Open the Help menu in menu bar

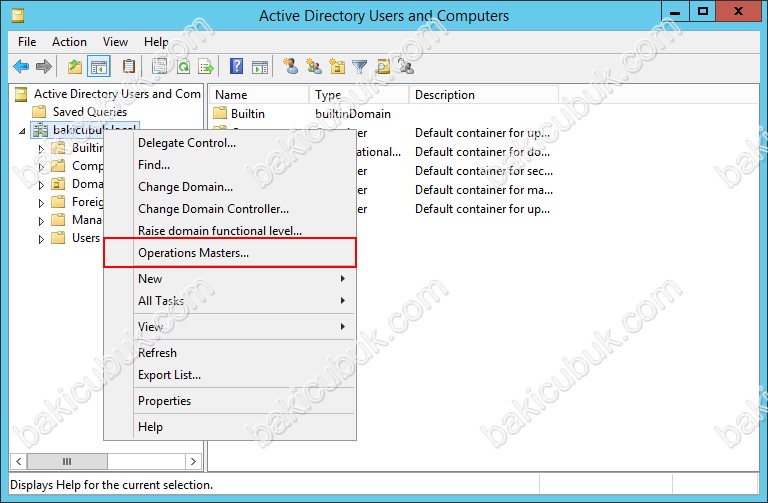156,42
